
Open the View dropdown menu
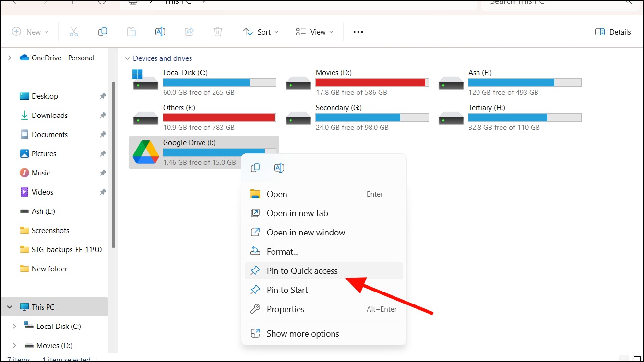click(x=314, y=32)
